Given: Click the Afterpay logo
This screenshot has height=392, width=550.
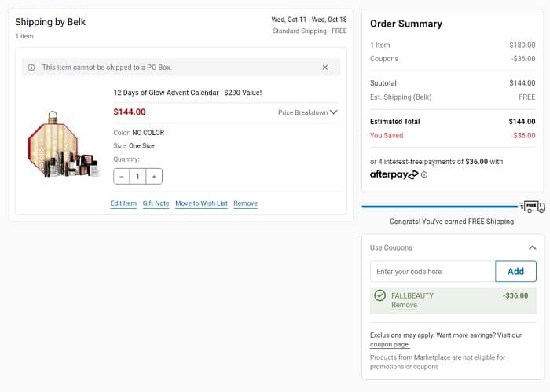Looking at the screenshot, I should pos(394,174).
